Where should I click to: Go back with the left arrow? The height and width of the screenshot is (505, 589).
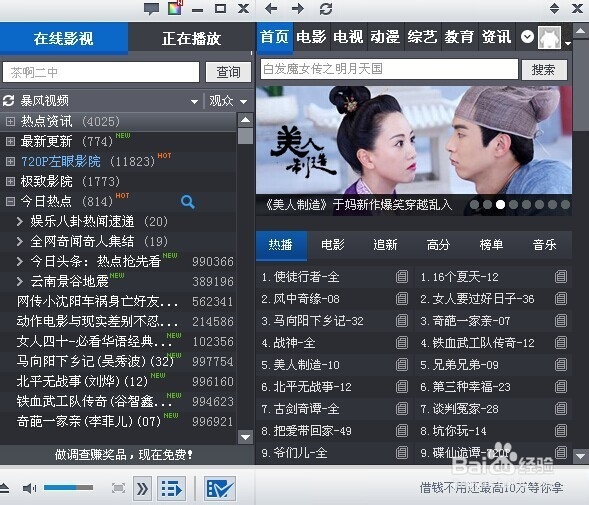coord(271,8)
